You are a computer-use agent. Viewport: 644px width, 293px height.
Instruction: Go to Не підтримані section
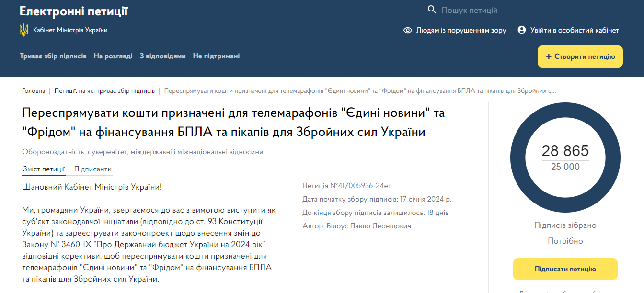pos(216,56)
